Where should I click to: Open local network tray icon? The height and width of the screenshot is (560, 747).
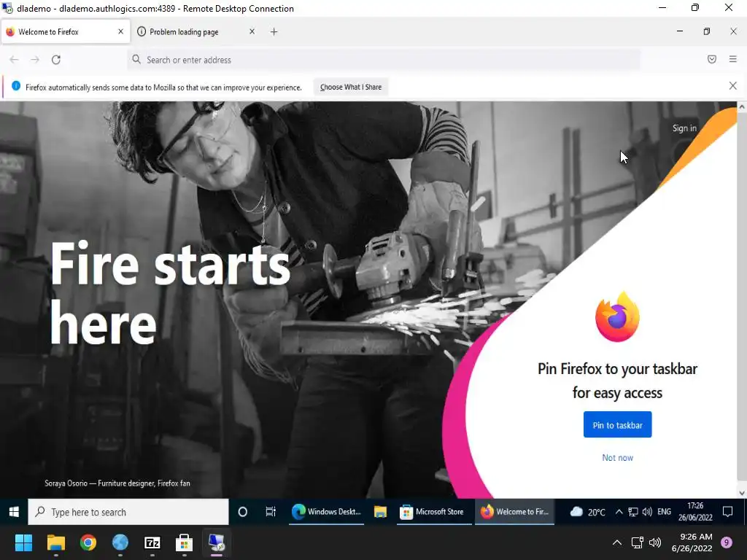click(x=638, y=542)
